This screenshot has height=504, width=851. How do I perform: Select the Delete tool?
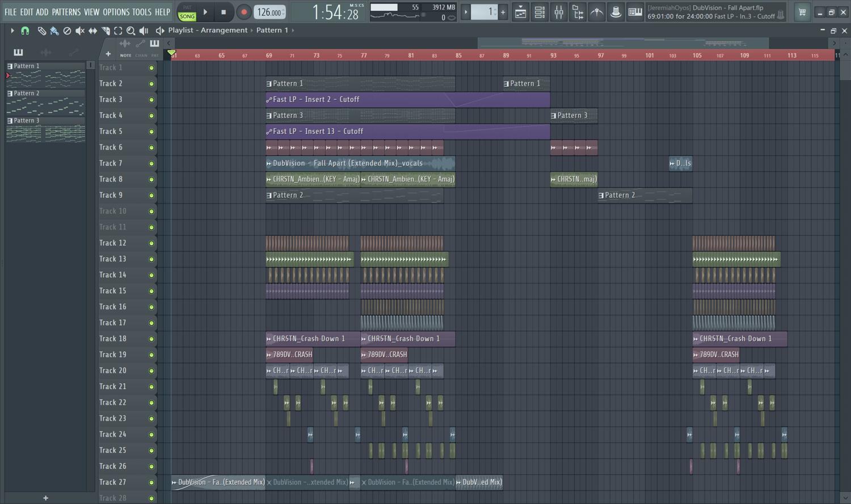click(x=67, y=31)
